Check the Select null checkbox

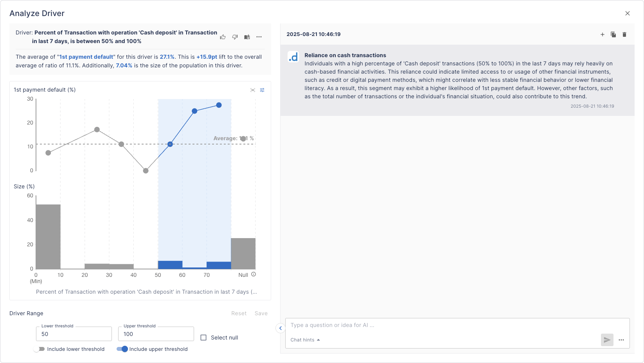(203, 338)
